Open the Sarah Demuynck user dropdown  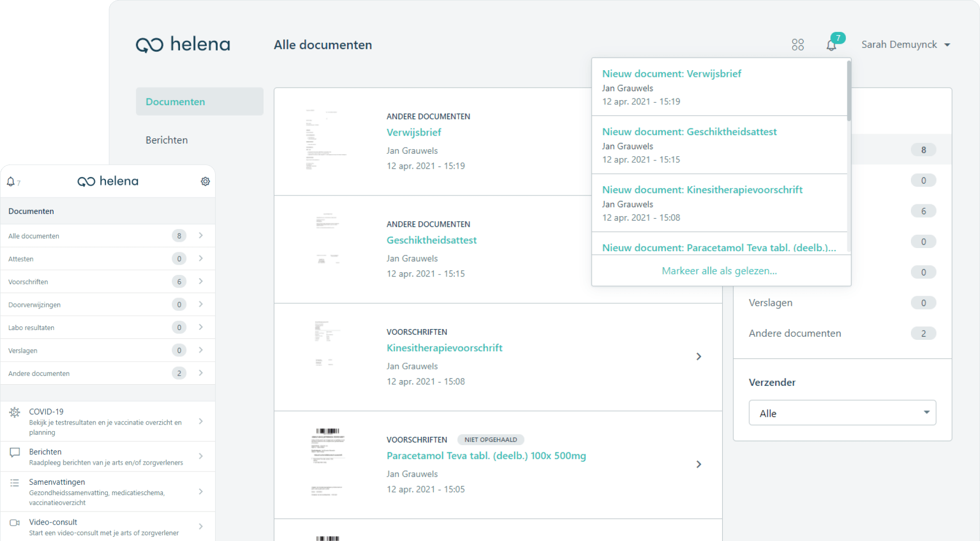point(905,45)
